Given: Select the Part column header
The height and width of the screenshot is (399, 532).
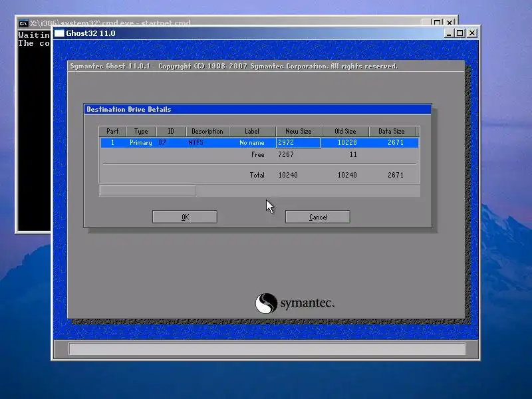Looking at the screenshot, I should (x=112, y=131).
